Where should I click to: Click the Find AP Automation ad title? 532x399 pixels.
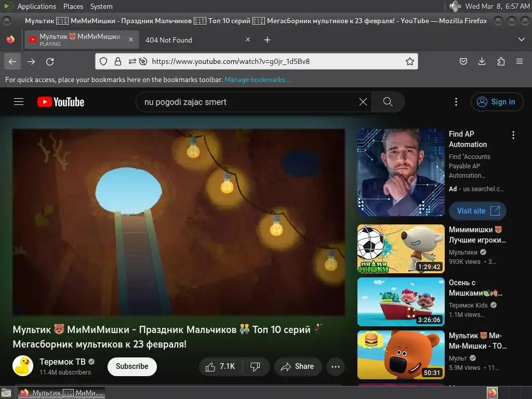point(468,139)
